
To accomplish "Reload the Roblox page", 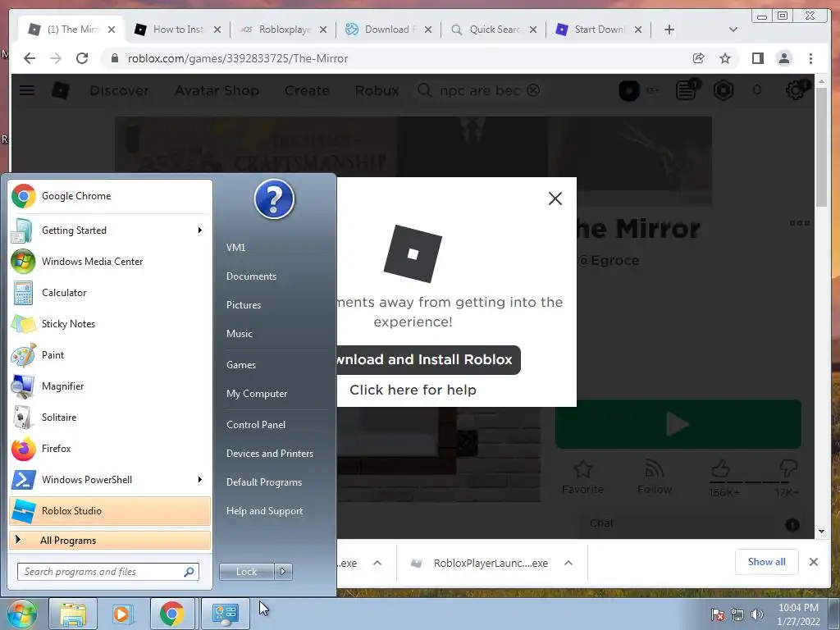I will 82,58.
